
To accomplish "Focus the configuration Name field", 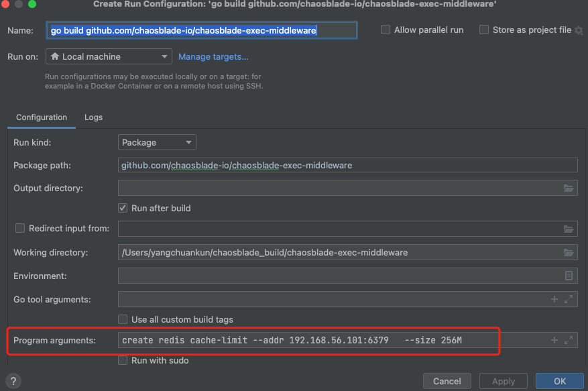I will [x=202, y=30].
